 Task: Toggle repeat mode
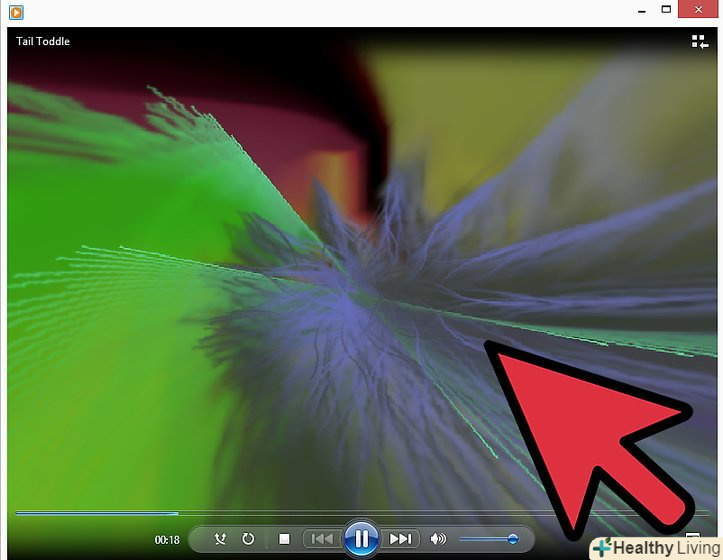[248, 539]
